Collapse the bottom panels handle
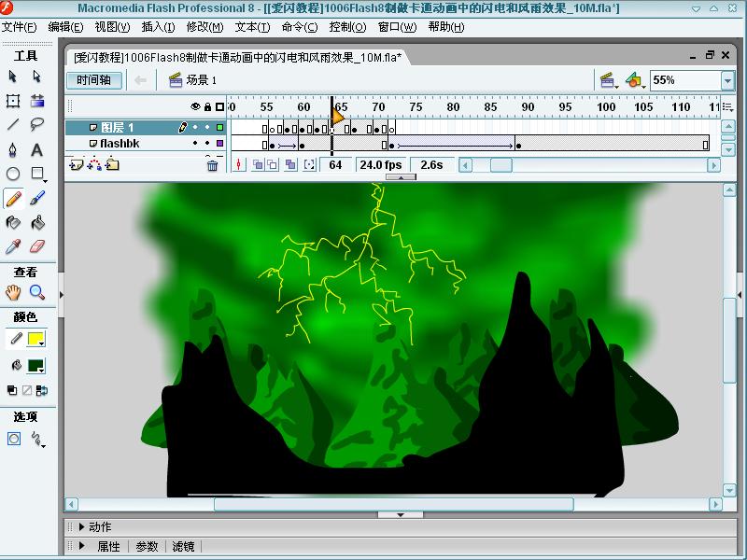Viewport: 747px width, 560px height. point(401,515)
